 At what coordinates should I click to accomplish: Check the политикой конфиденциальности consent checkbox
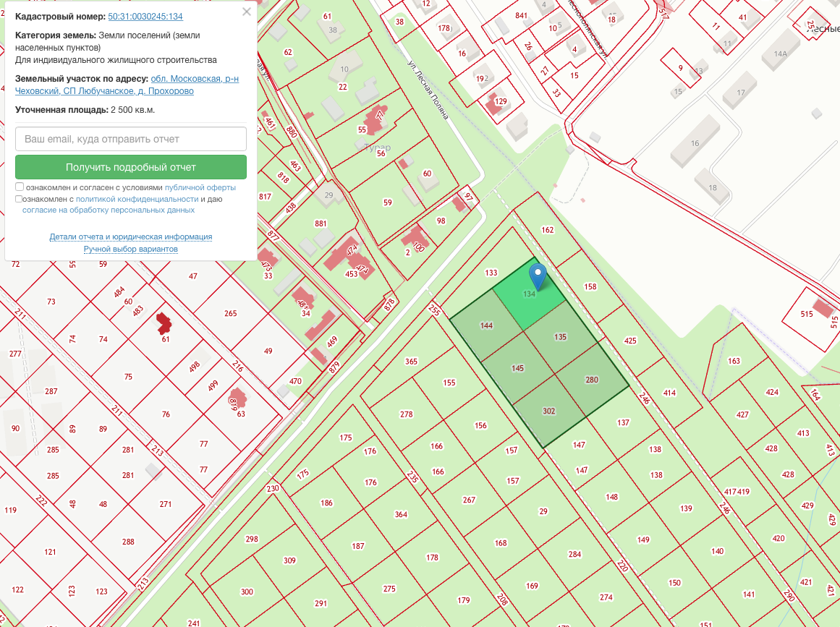tap(20, 199)
